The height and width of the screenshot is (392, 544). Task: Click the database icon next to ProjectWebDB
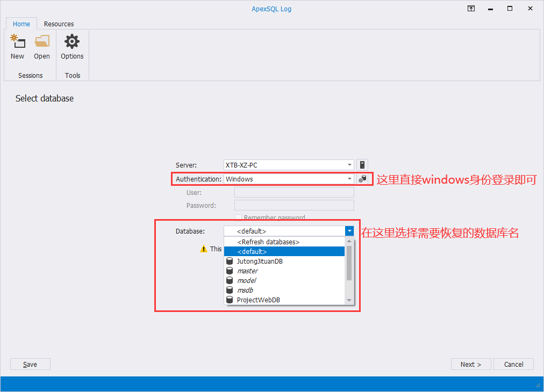pos(230,300)
